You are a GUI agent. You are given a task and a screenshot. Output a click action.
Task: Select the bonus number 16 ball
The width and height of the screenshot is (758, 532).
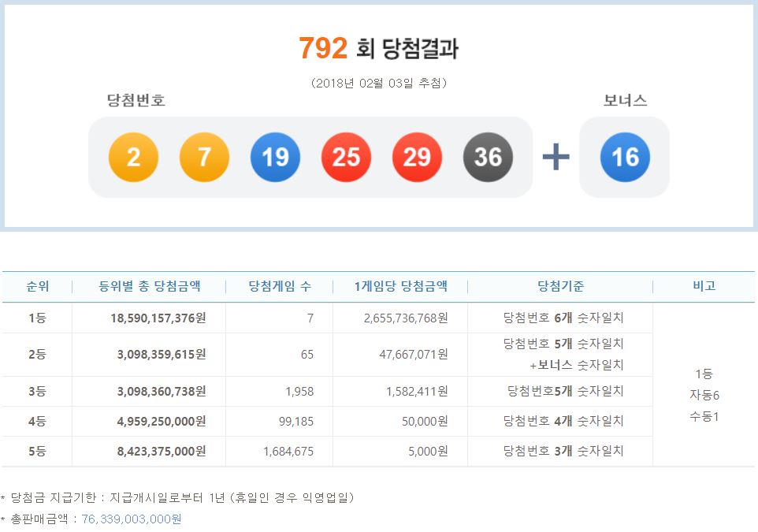623,157
